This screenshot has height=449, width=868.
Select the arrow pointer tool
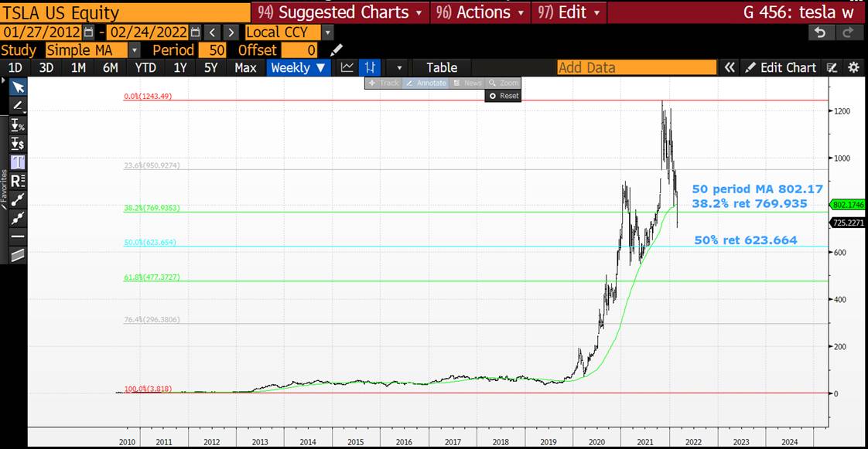tap(19, 87)
